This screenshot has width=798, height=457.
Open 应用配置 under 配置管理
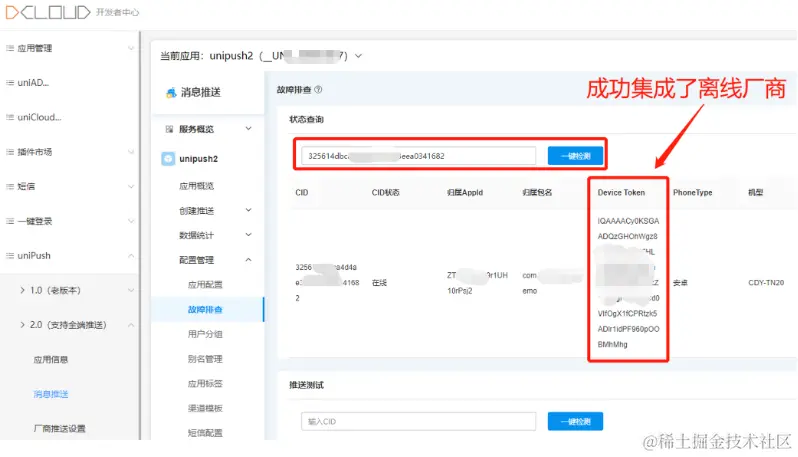[x=205, y=285]
